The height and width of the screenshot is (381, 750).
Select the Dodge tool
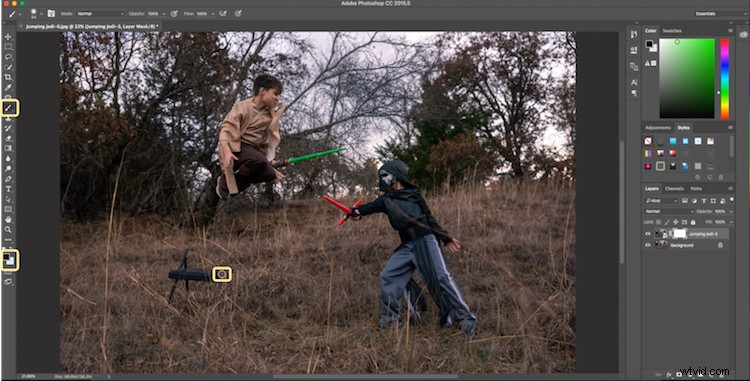click(8, 169)
